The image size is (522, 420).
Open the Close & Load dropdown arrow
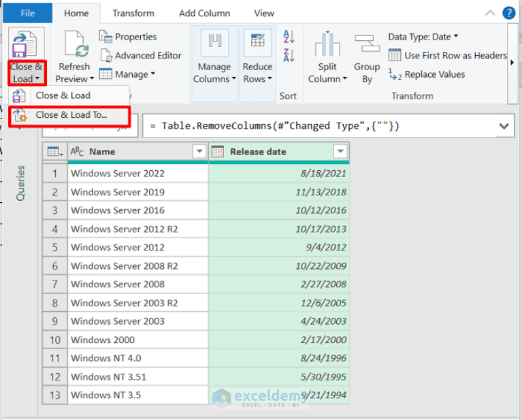[37, 78]
